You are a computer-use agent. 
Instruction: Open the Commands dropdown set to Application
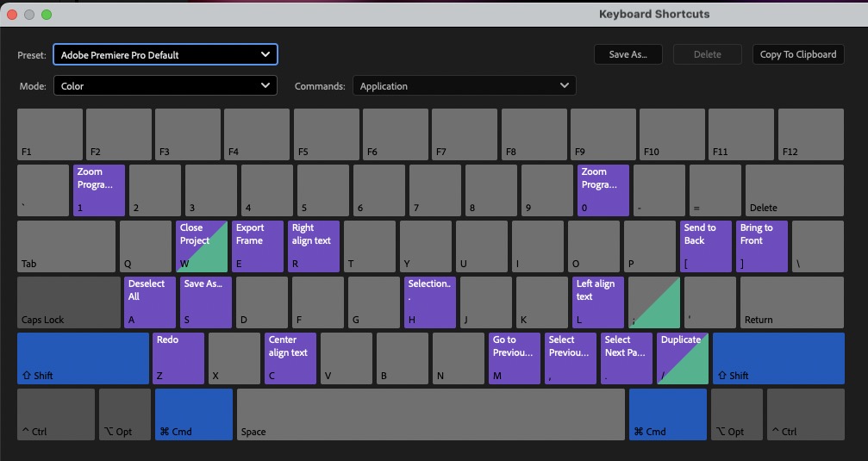pos(464,86)
